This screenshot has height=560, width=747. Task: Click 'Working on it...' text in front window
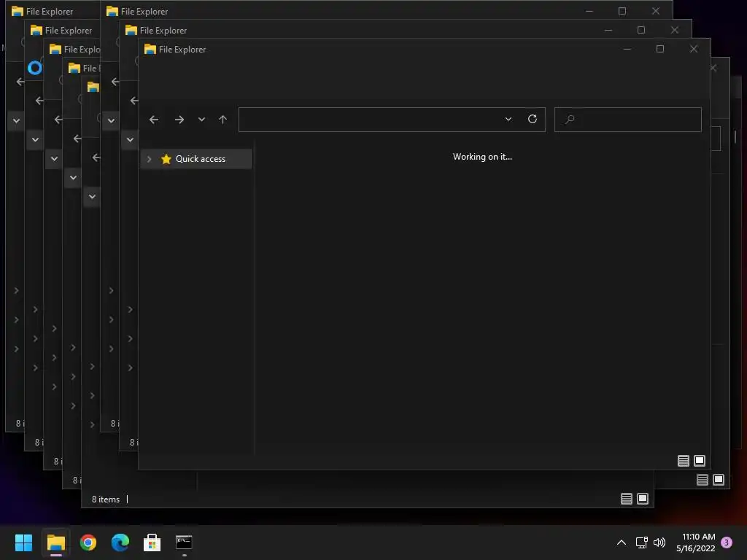pos(482,157)
